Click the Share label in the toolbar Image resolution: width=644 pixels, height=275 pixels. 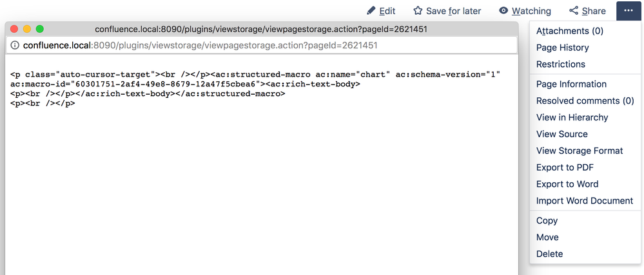[594, 11]
